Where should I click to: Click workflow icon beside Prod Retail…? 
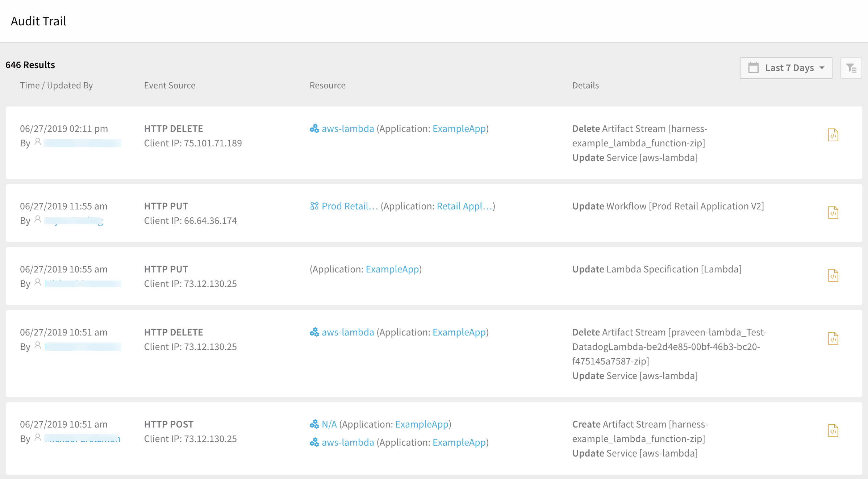[314, 206]
